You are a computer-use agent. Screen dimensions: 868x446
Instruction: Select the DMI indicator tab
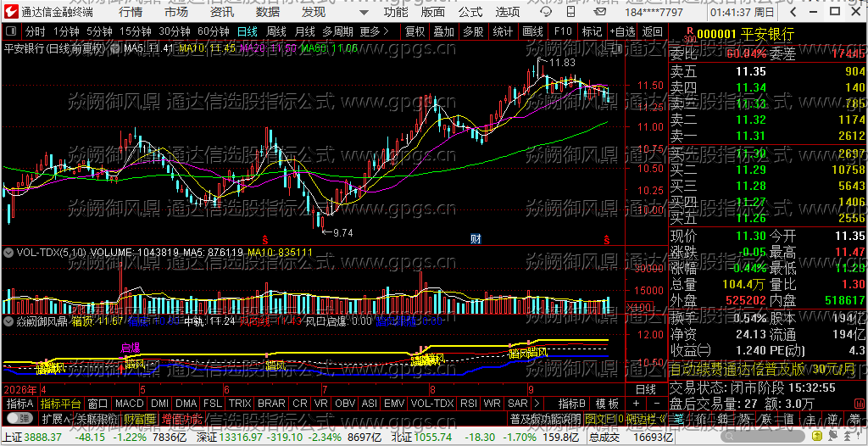(160, 404)
